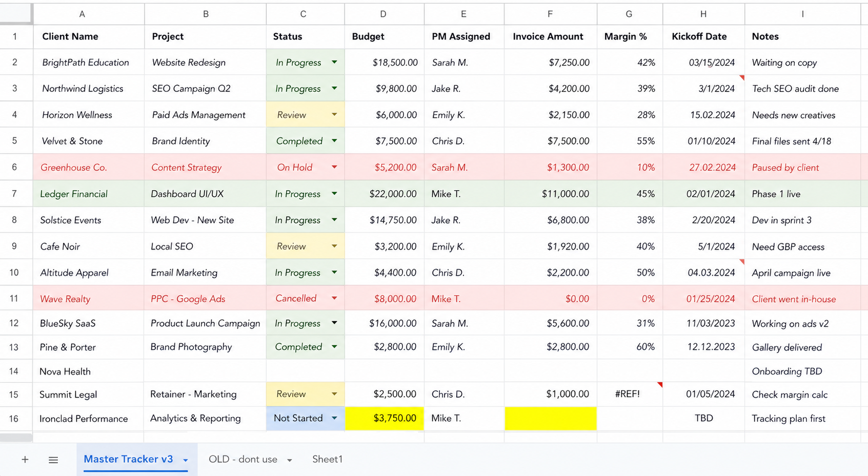Screen dimensions: 868x476
Task: Open Master Tracker v3 tab menu arrow
Action: tap(186, 460)
